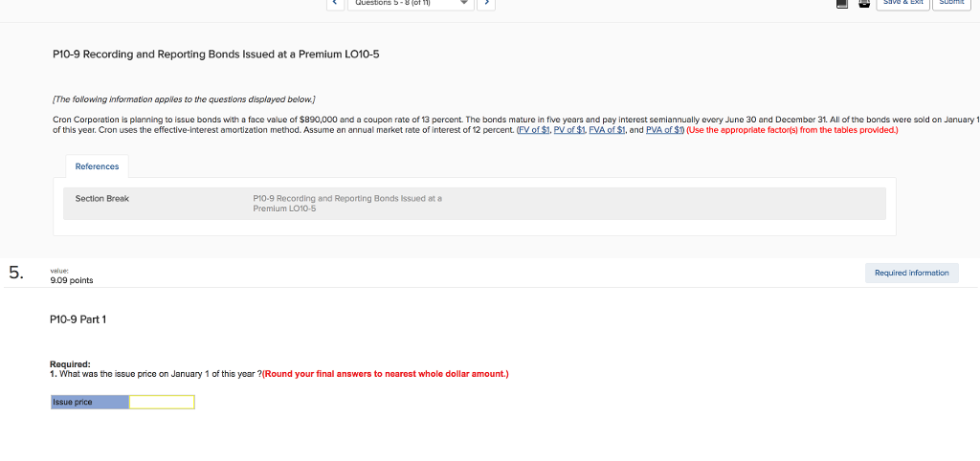980x461 pixels.
Task: Open the eBook icon in top bar
Action: [842, 5]
